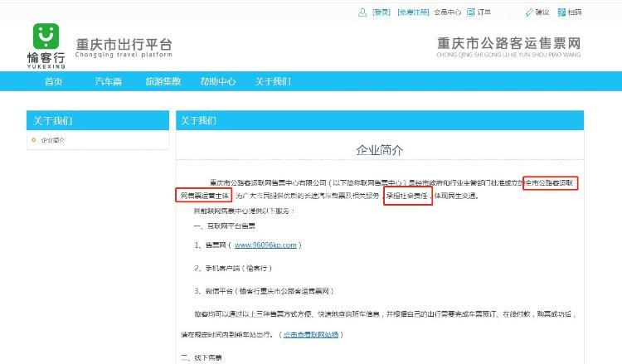Click the 2、手机客户端（愉客行）line

tap(233, 268)
